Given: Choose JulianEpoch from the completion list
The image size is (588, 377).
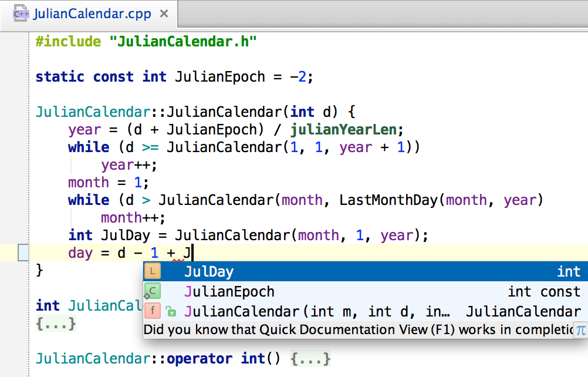Looking at the screenshot, I should 229,292.
